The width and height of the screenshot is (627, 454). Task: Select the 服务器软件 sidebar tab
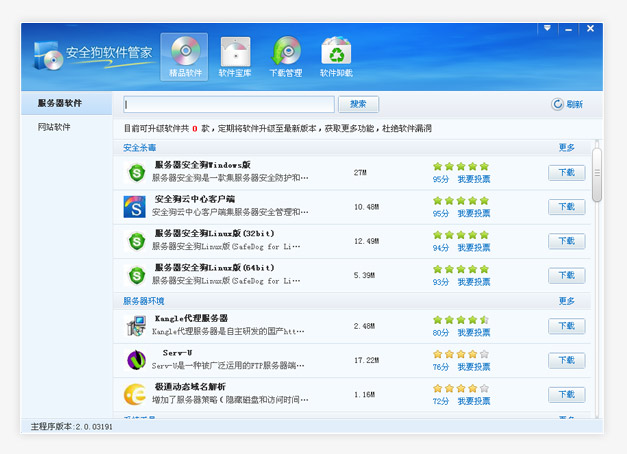[60, 103]
